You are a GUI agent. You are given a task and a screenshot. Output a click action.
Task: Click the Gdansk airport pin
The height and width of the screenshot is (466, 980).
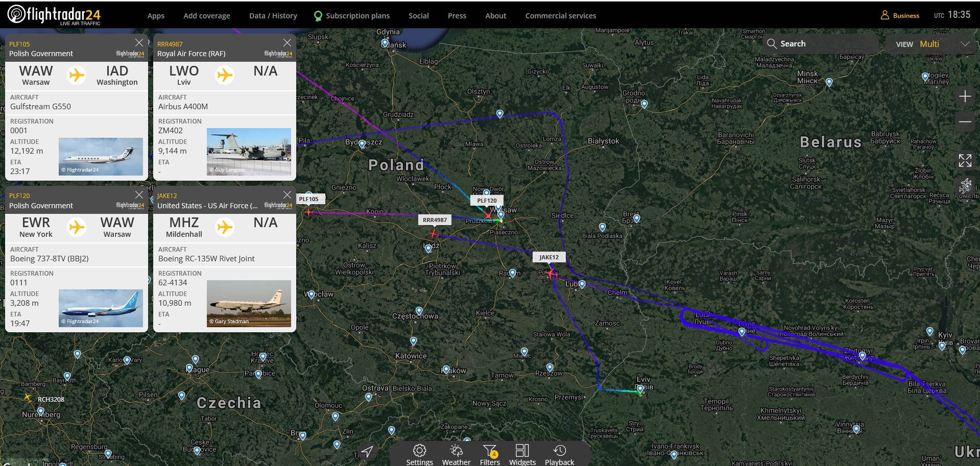pyautogui.click(x=385, y=43)
